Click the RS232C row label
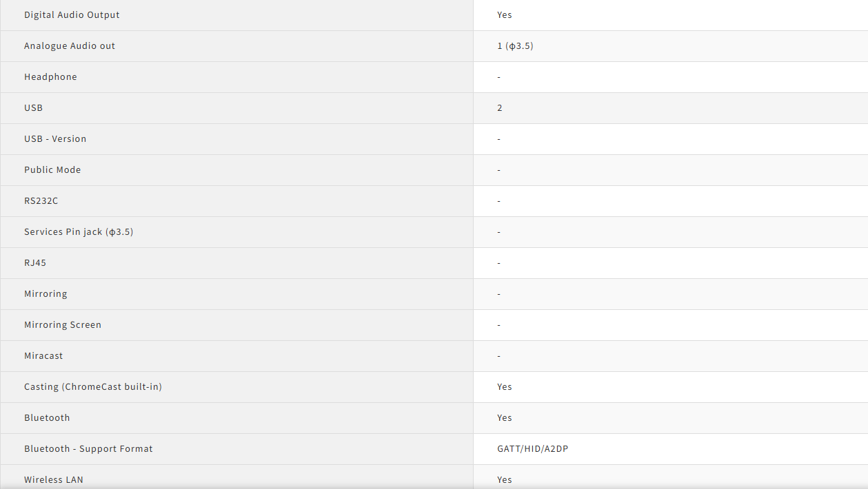Viewport: 868px width, 489px height. [x=41, y=201]
